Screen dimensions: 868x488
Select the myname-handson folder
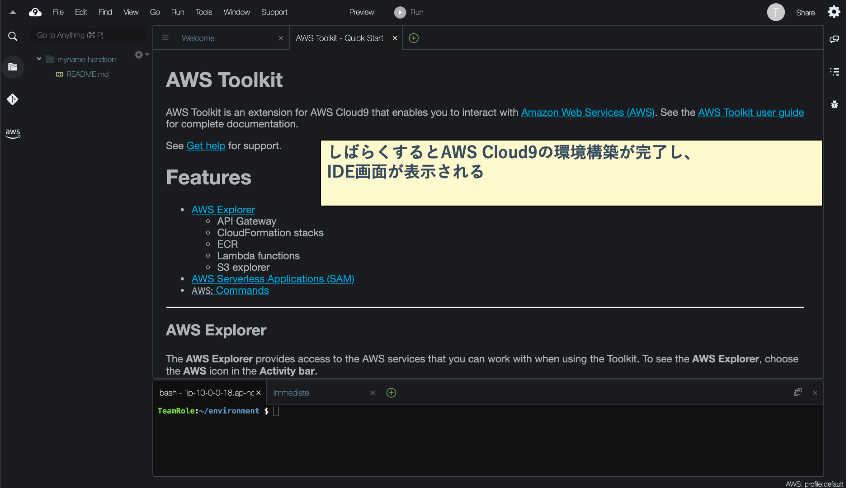tap(88, 60)
